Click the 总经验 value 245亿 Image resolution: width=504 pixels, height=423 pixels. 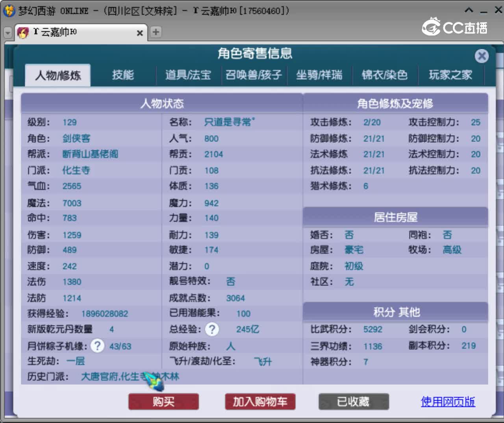point(247,329)
